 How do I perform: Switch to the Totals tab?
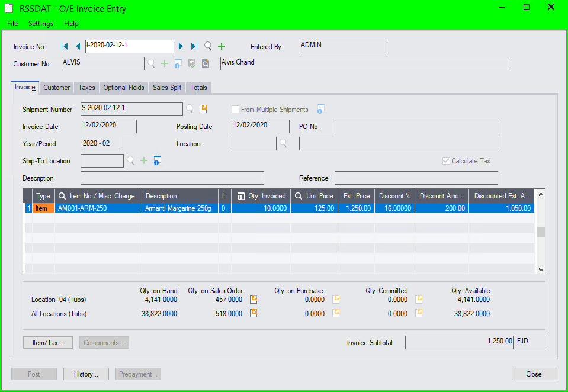(198, 88)
